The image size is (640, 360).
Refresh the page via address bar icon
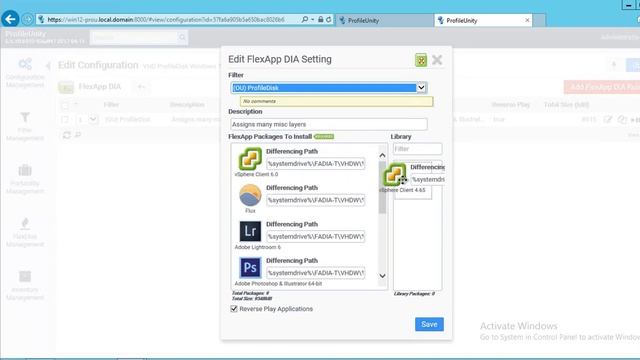(329, 19)
